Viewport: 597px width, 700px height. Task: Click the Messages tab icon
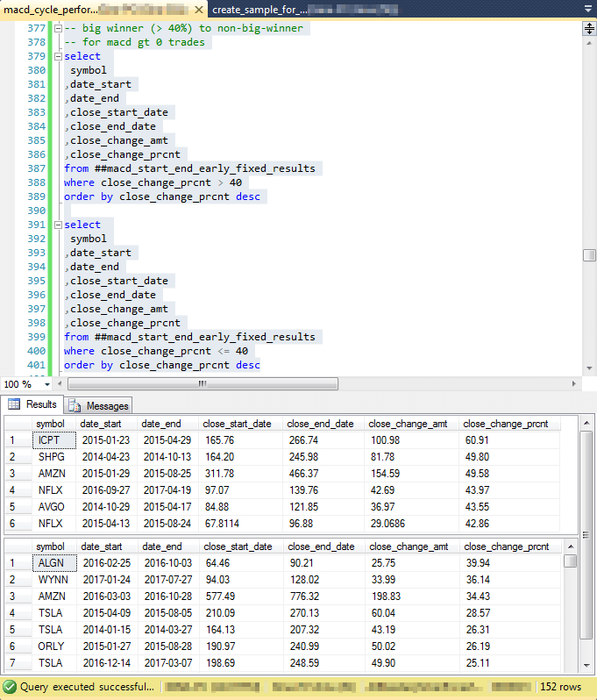point(75,405)
